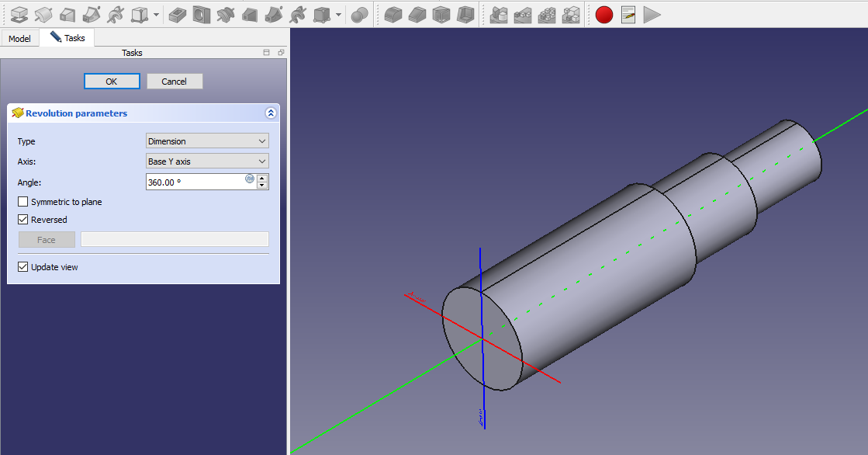Click the Additive helix icon
Image resolution: width=868 pixels, height=455 pixels.
tap(116, 14)
